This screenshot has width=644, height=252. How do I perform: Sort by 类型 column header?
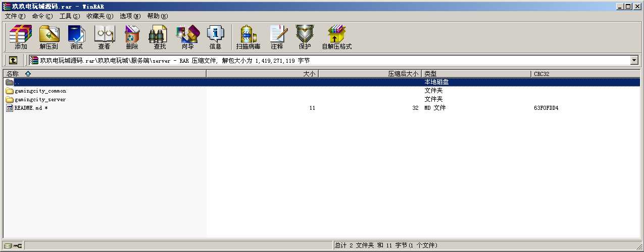point(477,74)
